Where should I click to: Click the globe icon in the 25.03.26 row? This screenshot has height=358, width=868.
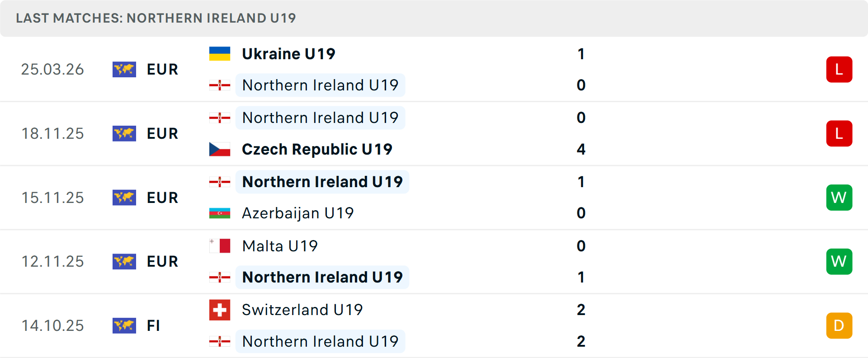(124, 70)
